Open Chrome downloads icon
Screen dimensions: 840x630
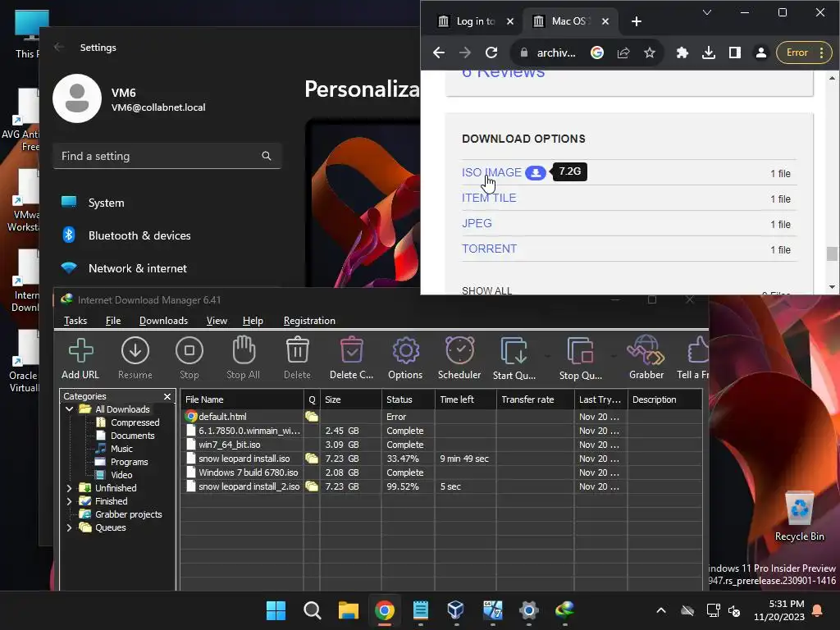(x=709, y=52)
